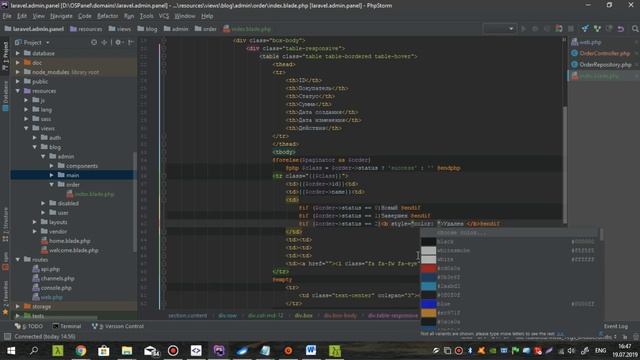Open the Tools menu

pos(146,16)
